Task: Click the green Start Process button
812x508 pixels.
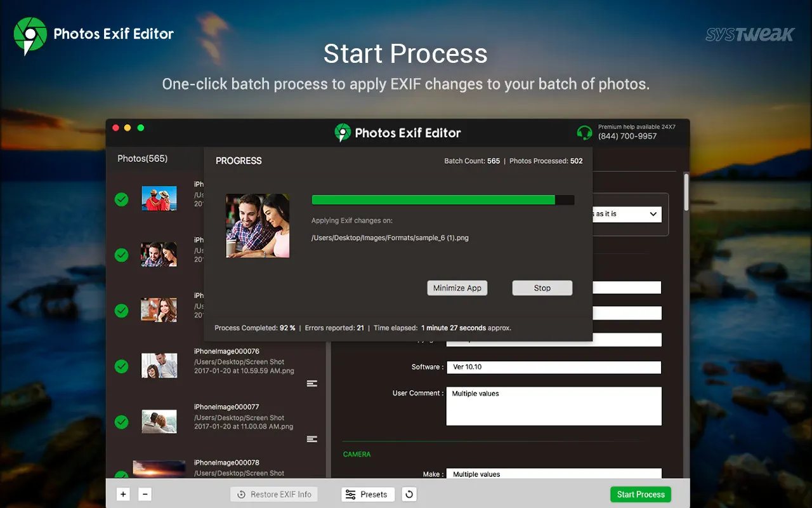Action: click(640, 495)
